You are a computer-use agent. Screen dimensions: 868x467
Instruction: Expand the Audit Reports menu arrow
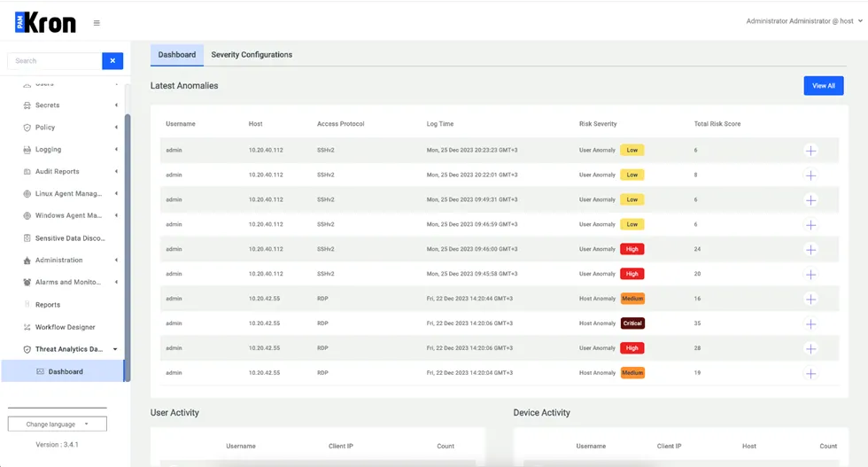(x=116, y=172)
